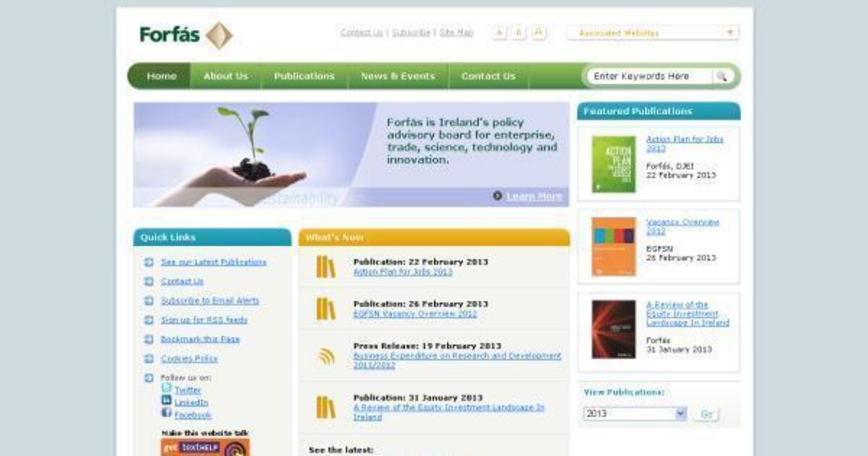This screenshot has width=868, height=456.
Task: Click the Learn More arrow icon
Action: [498, 196]
